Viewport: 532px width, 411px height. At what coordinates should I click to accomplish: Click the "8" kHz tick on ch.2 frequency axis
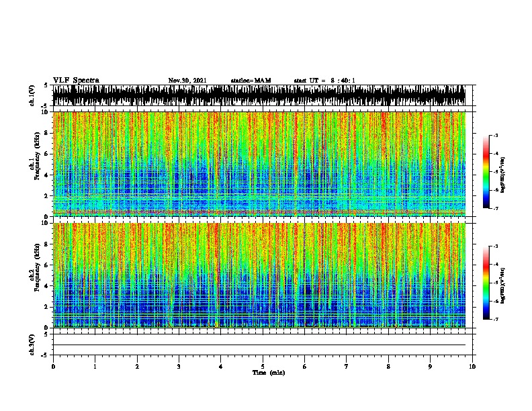coord(47,244)
